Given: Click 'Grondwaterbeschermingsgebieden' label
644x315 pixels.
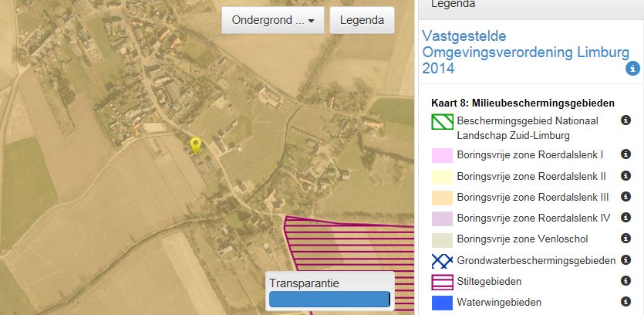Looking at the screenshot, I should click(536, 260).
